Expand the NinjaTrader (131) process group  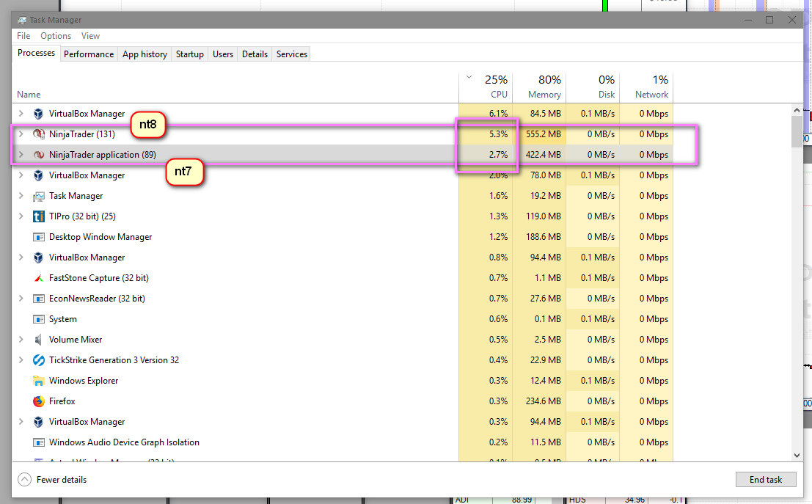[21, 134]
